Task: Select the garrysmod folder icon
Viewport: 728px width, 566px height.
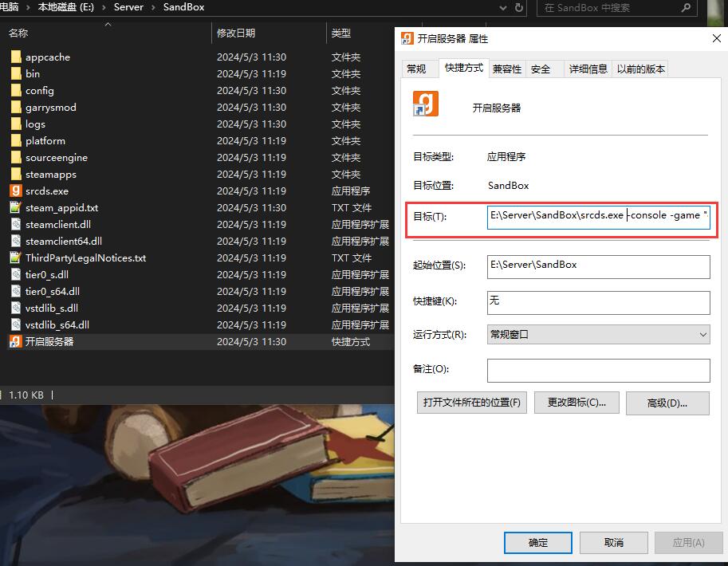Action: [x=16, y=108]
